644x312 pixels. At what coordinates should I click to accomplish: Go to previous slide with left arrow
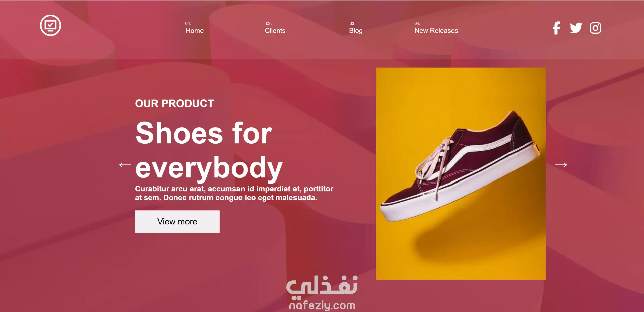[125, 165]
